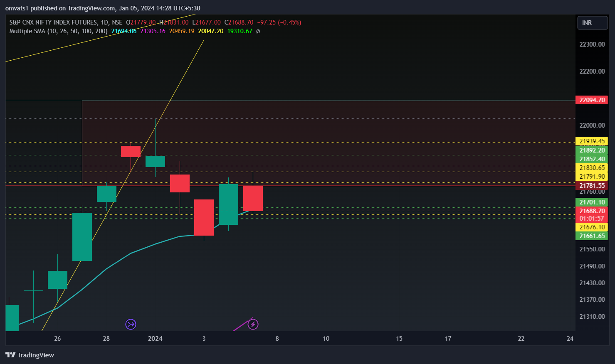Click the purple arrow marker icon near 2024

pyautogui.click(x=131, y=324)
